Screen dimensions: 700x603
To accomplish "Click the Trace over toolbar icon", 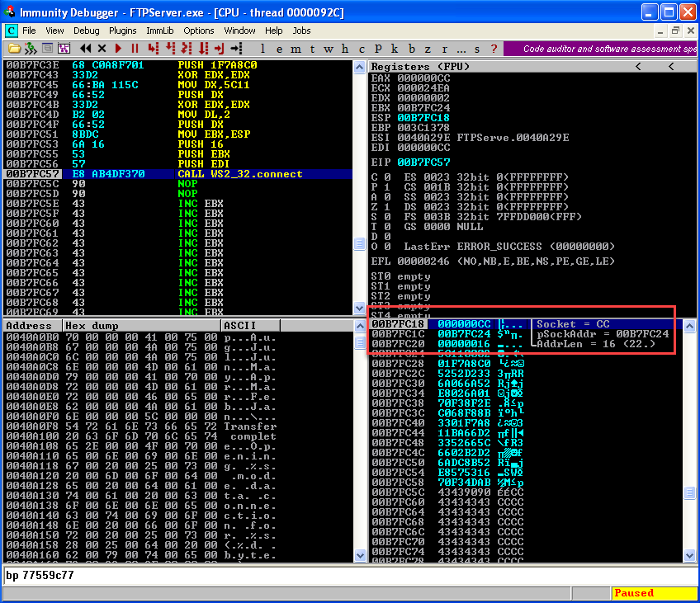I will (x=203, y=49).
